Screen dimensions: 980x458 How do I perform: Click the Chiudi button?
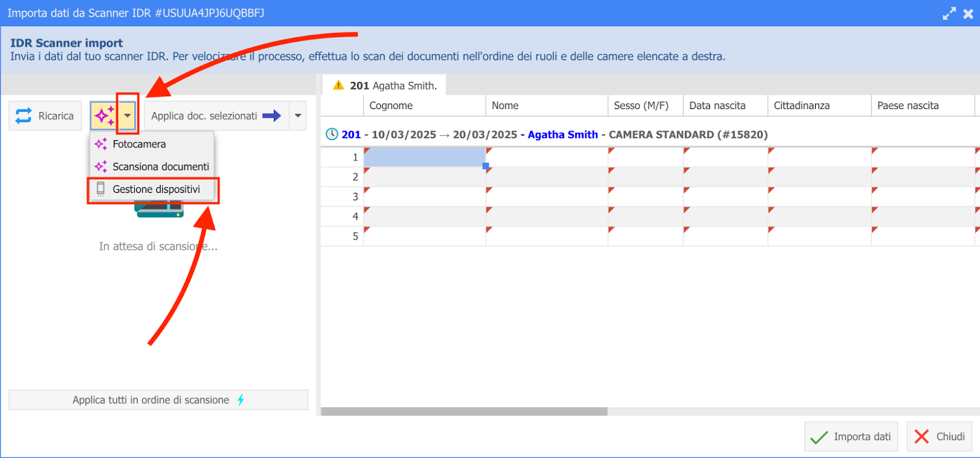pyautogui.click(x=939, y=437)
